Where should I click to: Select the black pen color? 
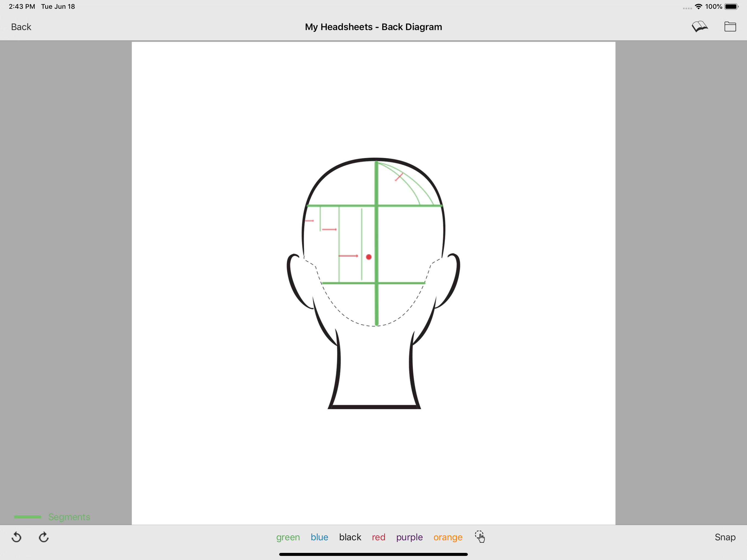350,537
